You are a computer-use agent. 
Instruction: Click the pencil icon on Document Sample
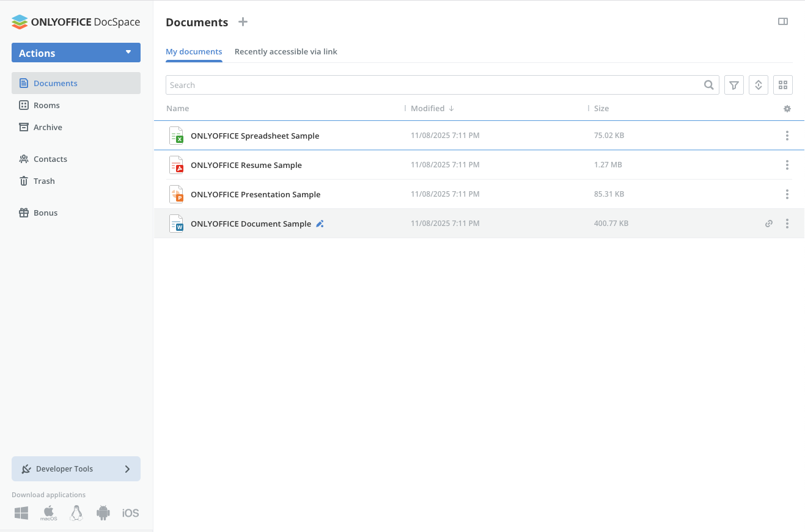[320, 224]
